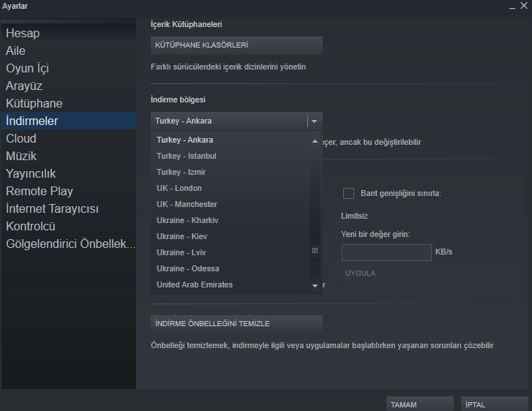Switch to Oyun İçi settings
This screenshot has height=411, width=532.
69,69
